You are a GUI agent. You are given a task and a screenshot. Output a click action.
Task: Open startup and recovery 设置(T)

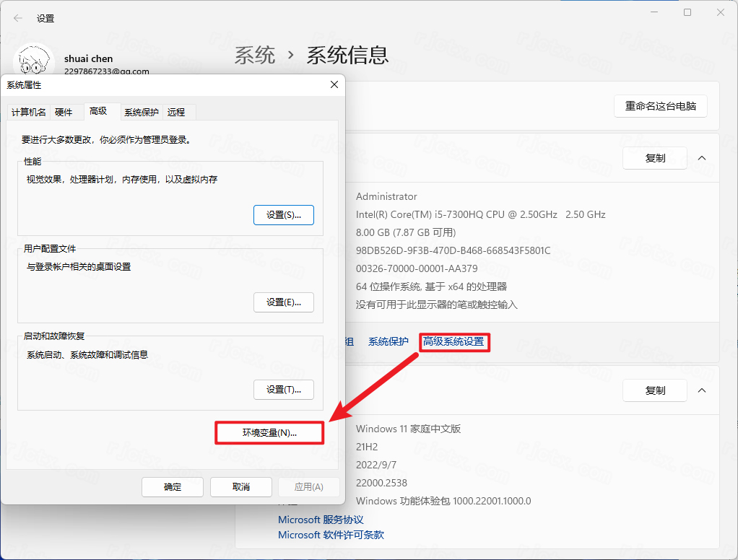284,390
